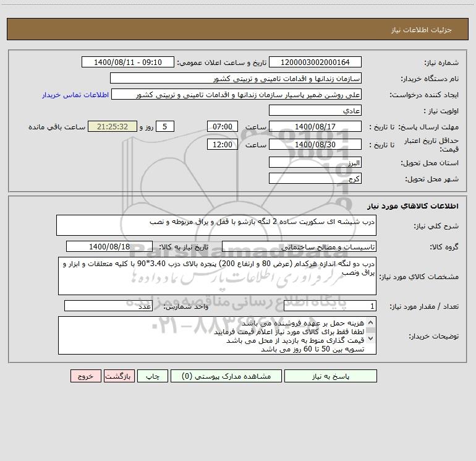Screen dimensions: 476x461
Task: Click the countdown timer 21:25:32
Action: [113, 126]
